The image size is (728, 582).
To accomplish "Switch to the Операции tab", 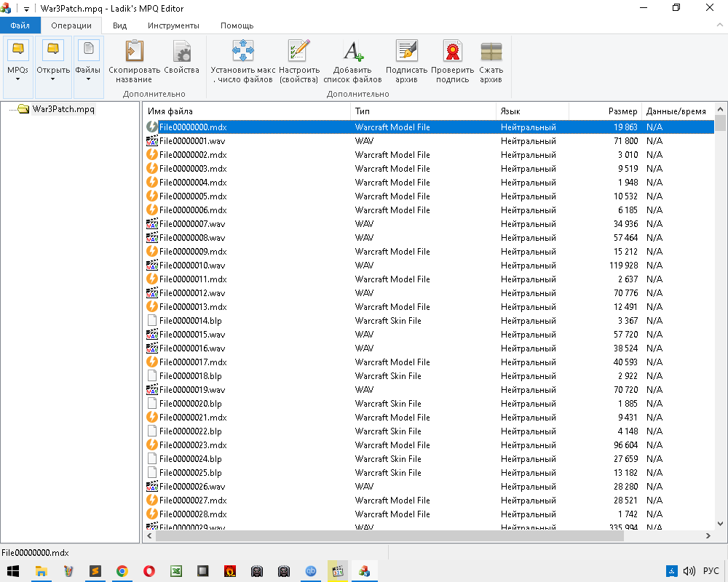I will tap(71, 25).
